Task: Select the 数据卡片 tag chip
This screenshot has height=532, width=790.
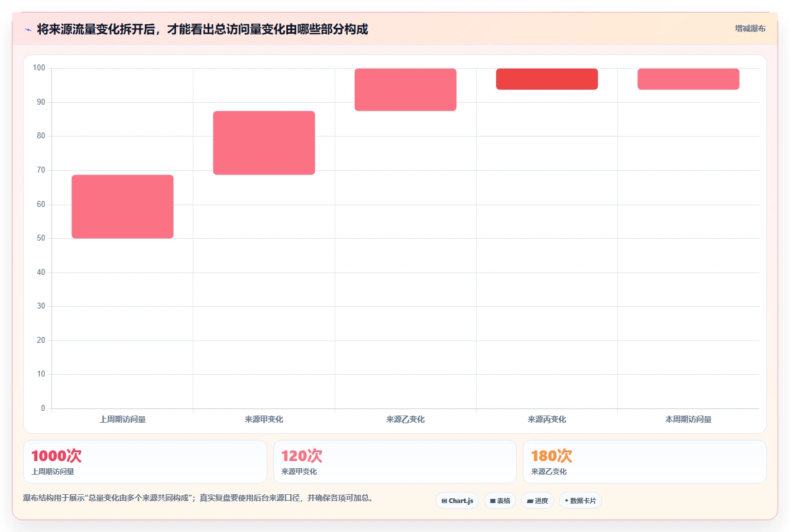Action: coord(580,501)
